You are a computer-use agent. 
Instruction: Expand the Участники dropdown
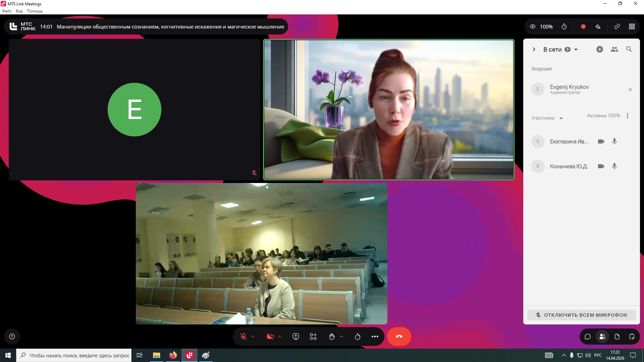561,118
